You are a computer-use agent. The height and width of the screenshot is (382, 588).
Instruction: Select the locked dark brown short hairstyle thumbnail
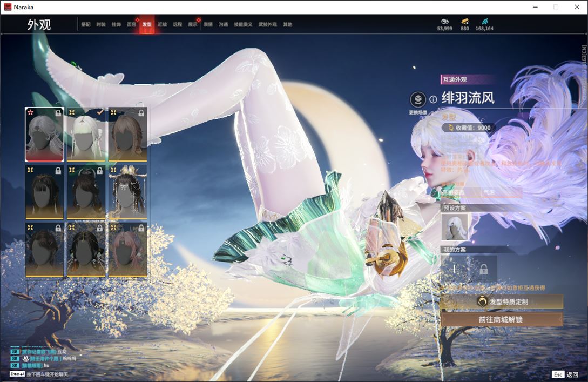tap(45, 250)
